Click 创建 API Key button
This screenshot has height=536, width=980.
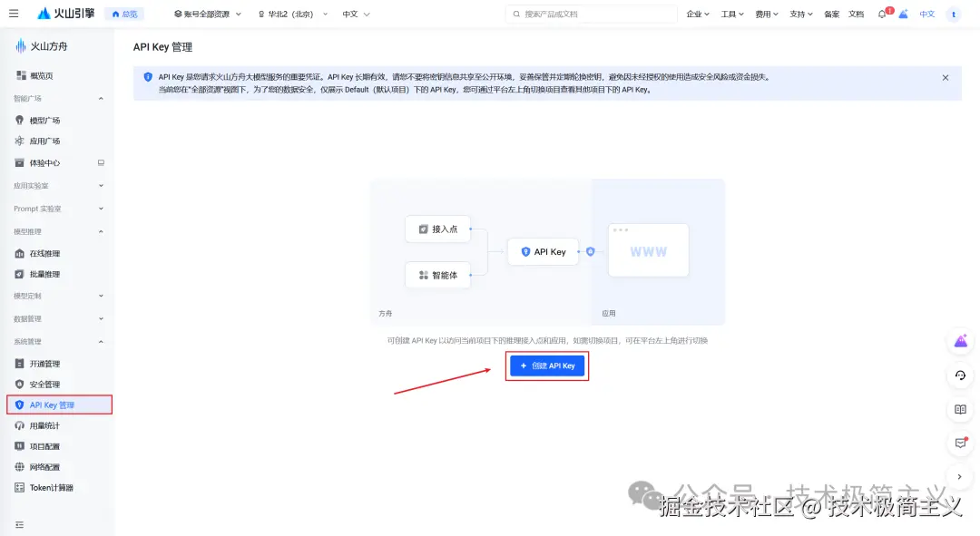(x=547, y=365)
